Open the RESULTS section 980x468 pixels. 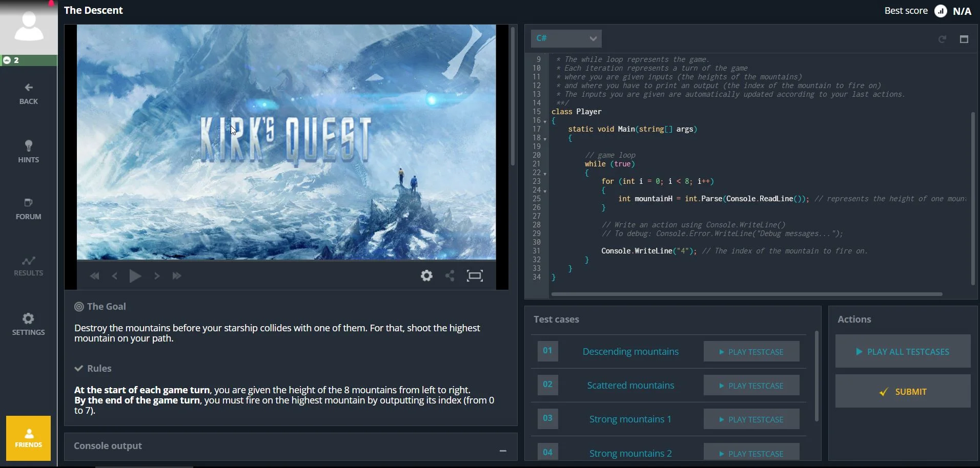pyautogui.click(x=29, y=266)
